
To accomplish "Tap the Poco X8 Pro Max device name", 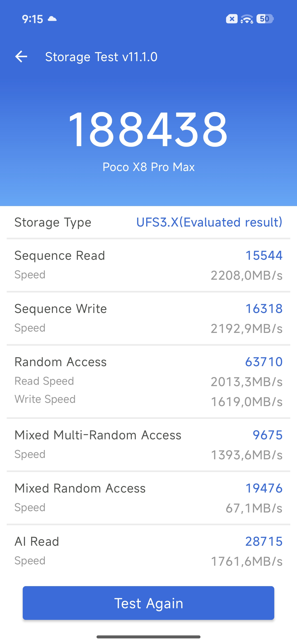I will [x=148, y=167].
